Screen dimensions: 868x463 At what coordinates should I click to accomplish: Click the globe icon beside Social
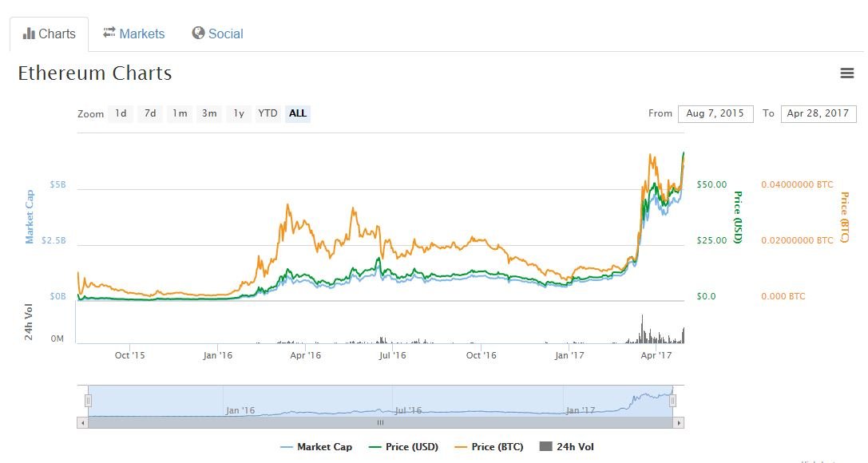(x=198, y=34)
